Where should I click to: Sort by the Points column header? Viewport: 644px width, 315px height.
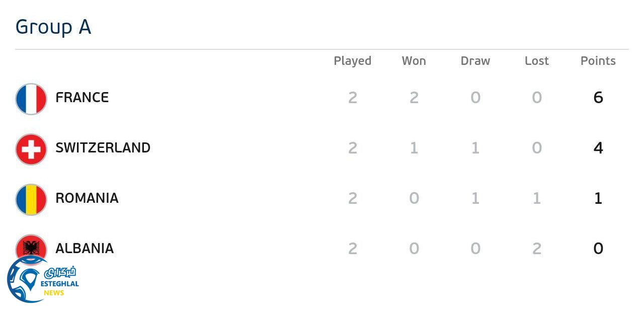[598, 61]
